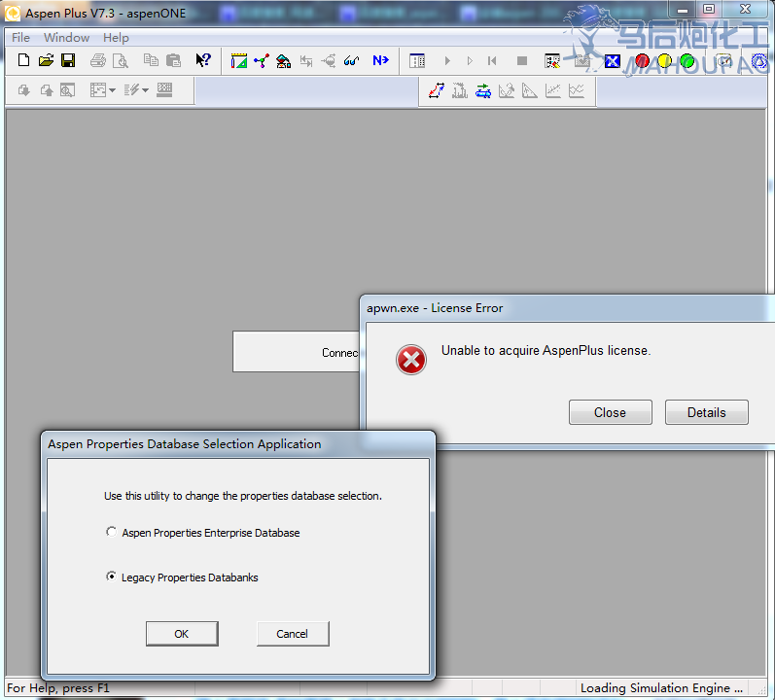
Task: Click the 'For Help, press F1' status text
Action: pos(57,687)
